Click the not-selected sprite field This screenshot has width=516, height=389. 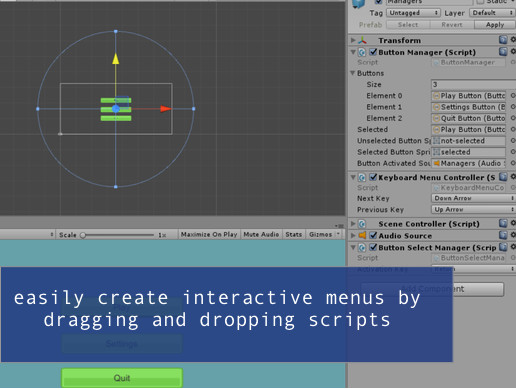469,141
